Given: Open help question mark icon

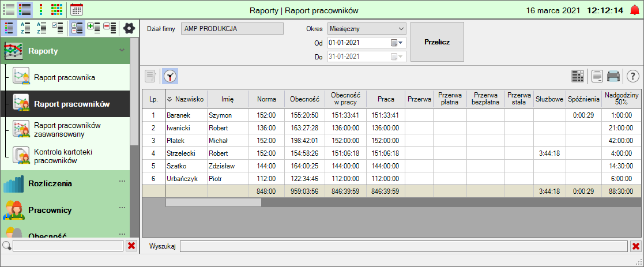Looking at the screenshot, I should [633, 76].
